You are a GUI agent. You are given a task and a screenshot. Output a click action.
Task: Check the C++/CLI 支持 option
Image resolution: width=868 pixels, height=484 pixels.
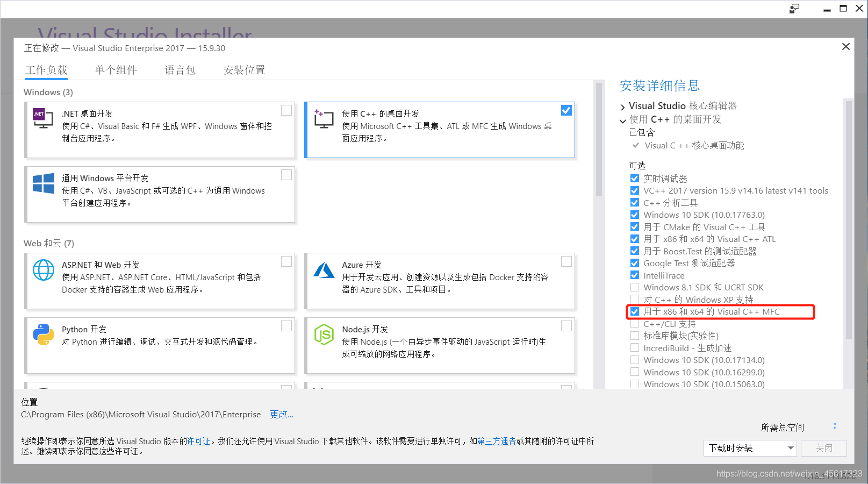coord(635,323)
